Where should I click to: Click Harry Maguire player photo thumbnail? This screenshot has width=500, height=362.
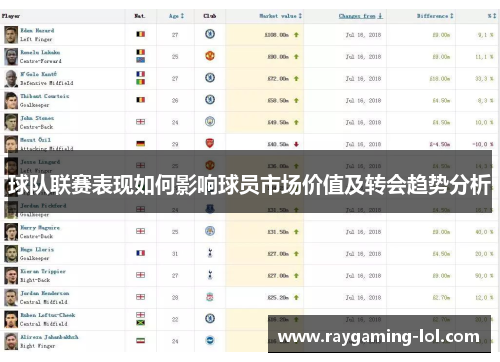click(x=11, y=232)
